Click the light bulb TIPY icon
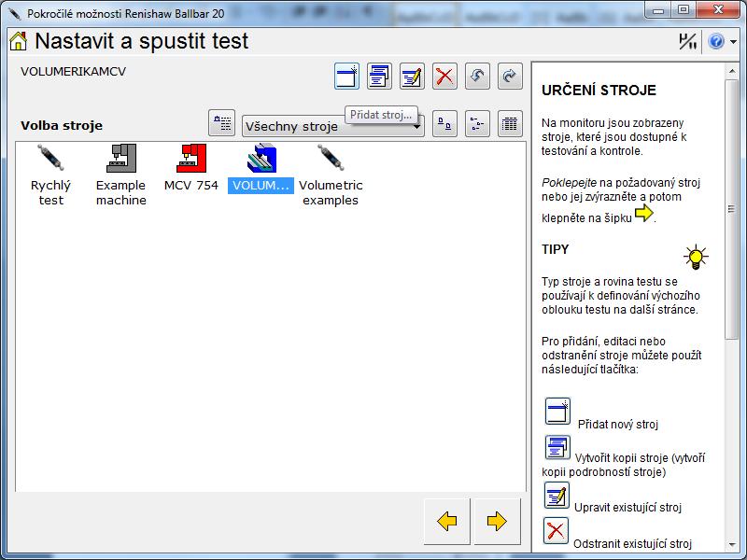 pos(696,258)
